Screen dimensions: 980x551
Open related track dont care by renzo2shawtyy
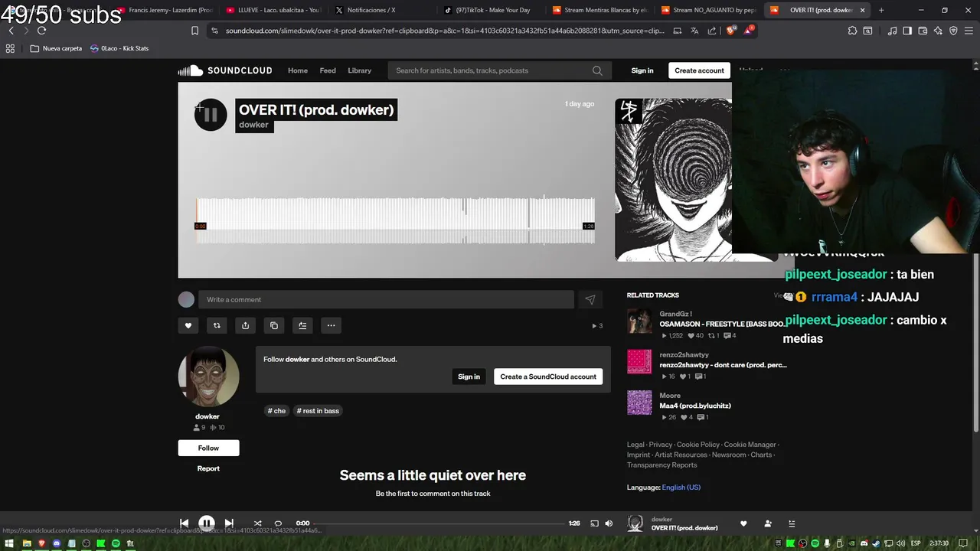pyautogui.click(x=724, y=365)
